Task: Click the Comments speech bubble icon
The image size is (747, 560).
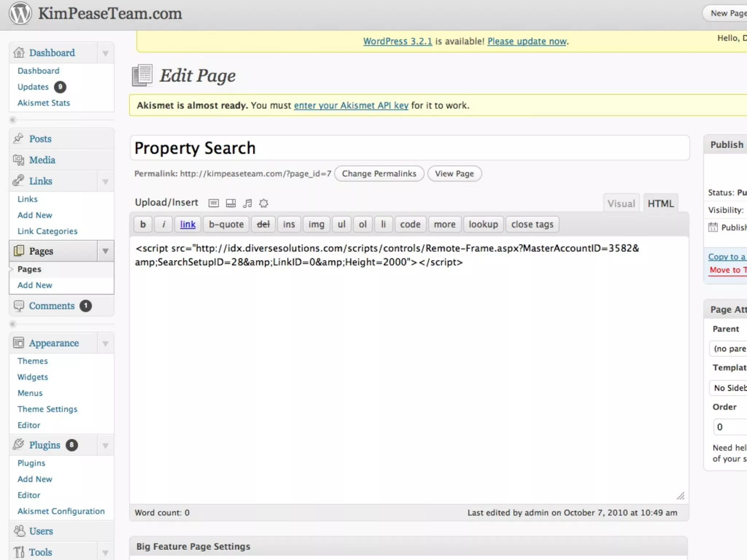Action: pos(19,306)
